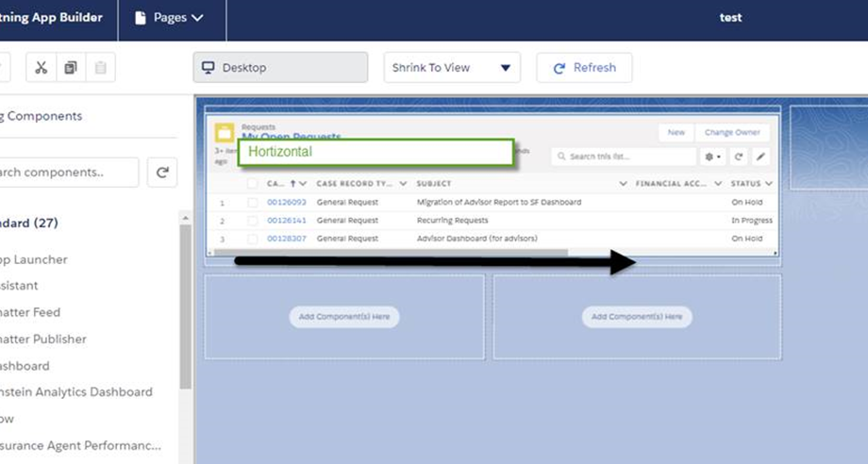Viewport: 868px width, 464px height.
Task: Check the row for case 00126093
Action: (253, 203)
